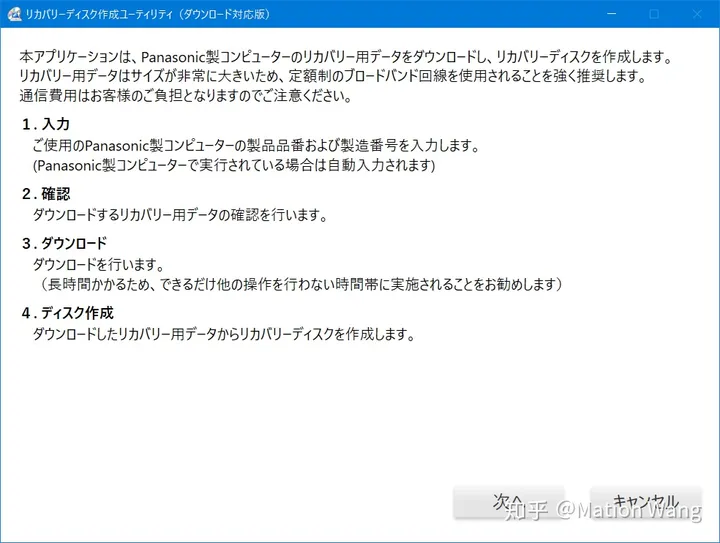Click the heading '2. 確認'
This screenshot has height=543, width=720.
pos(46,194)
